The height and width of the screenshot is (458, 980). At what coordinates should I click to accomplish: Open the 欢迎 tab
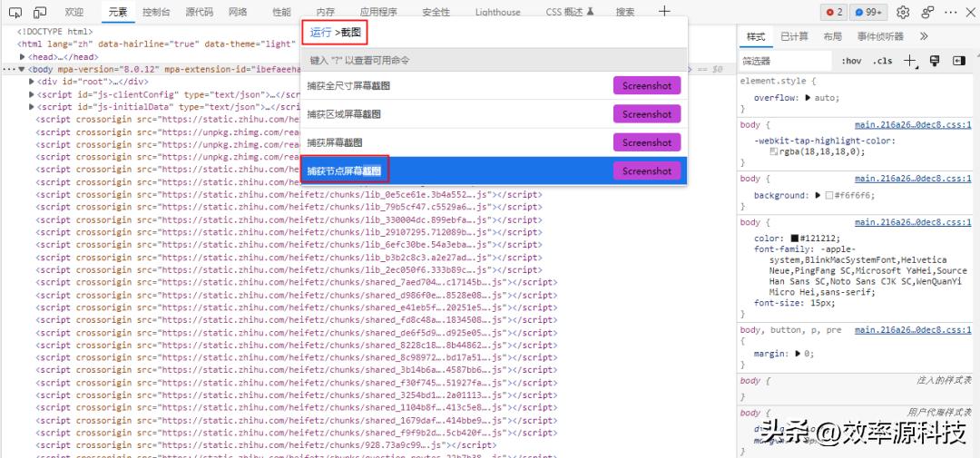[73, 12]
